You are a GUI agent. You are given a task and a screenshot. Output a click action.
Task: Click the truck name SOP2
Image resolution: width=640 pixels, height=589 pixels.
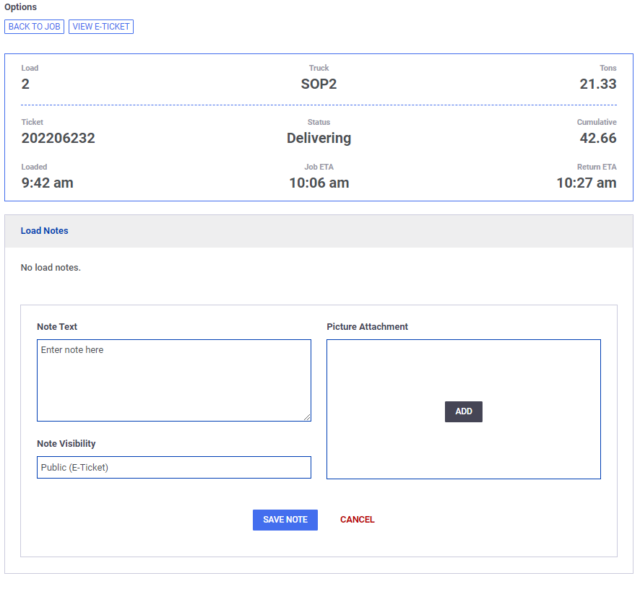pos(319,84)
